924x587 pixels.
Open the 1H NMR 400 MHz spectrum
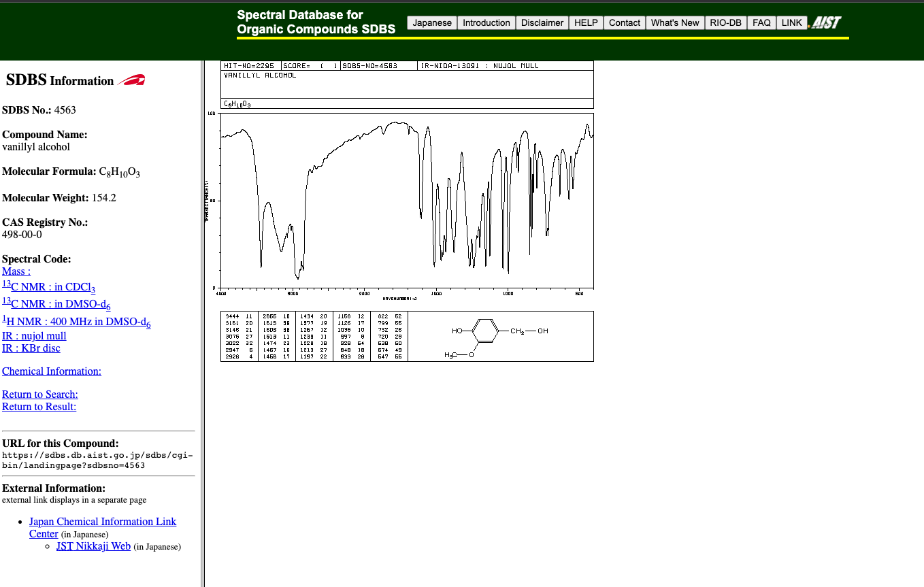[76, 321]
